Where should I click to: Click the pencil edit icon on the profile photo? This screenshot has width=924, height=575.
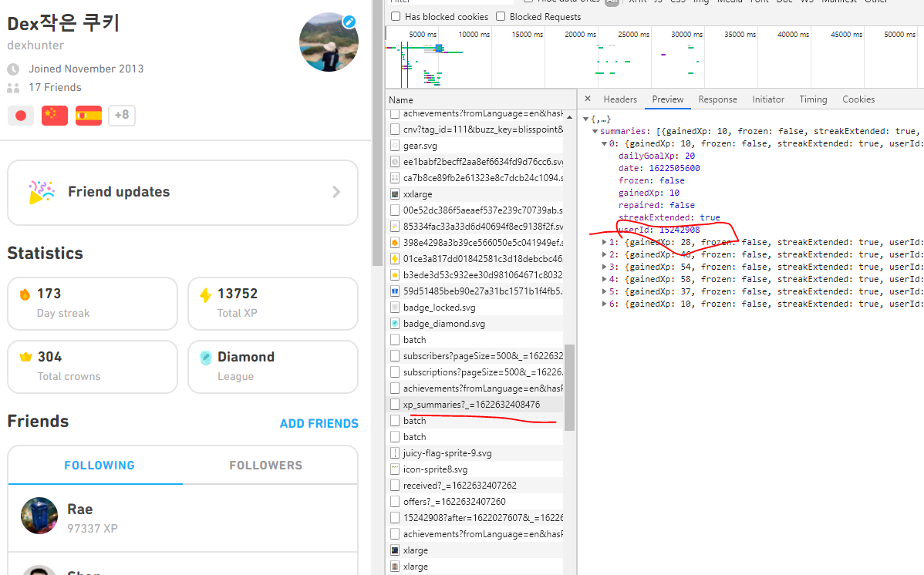click(349, 22)
